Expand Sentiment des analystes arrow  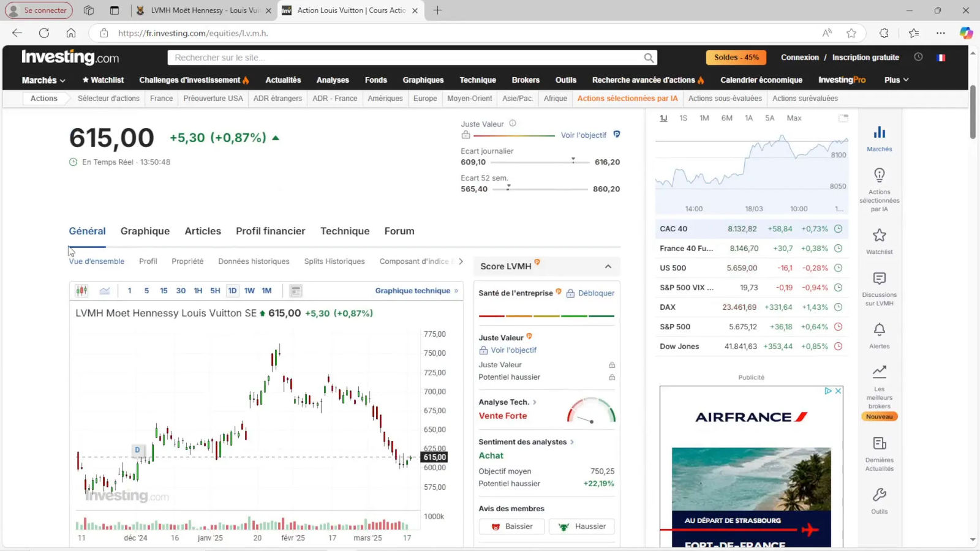click(x=572, y=442)
